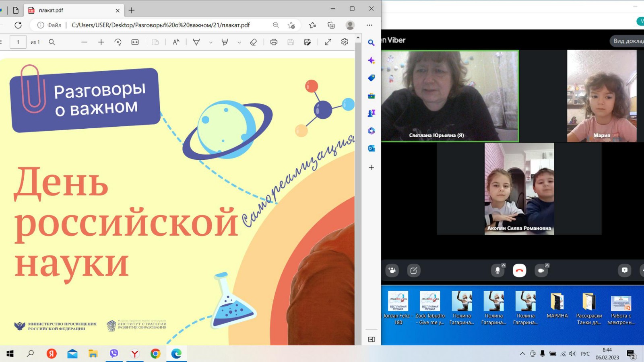Select the PDF Draw pen tool

pyautogui.click(x=196, y=42)
